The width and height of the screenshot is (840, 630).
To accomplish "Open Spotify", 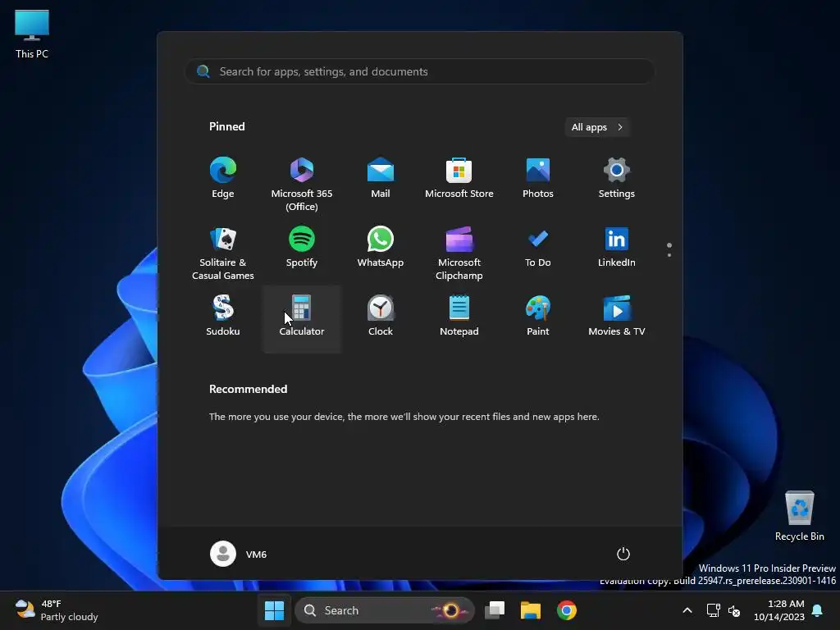I will pos(302,248).
